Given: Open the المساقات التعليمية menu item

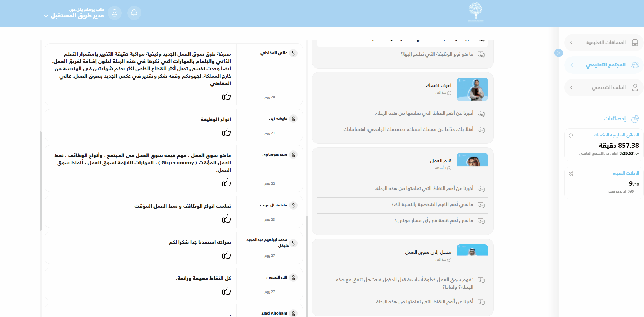Looking at the screenshot, I should 604,43.
